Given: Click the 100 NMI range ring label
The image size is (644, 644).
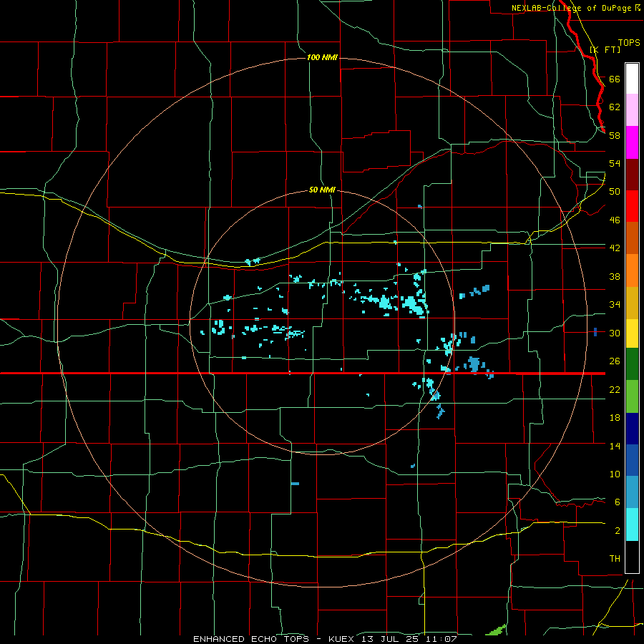Looking at the screenshot, I should (x=322, y=57).
